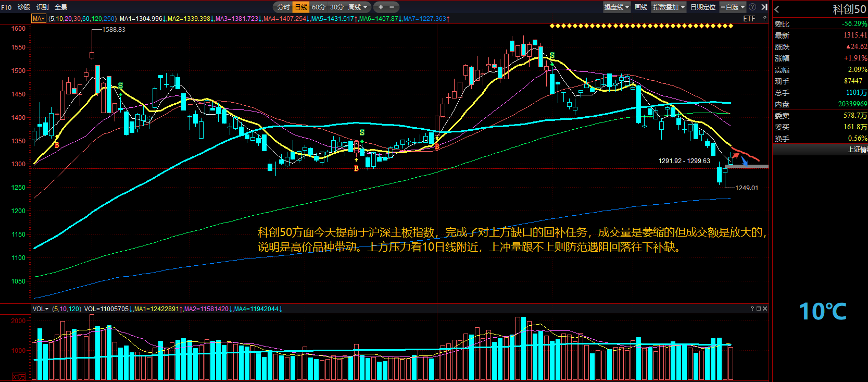Image resolution: width=868 pixels, height=382 pixels.
Task: Click the 画线 drawing button
Action: (x=641, y=7)
